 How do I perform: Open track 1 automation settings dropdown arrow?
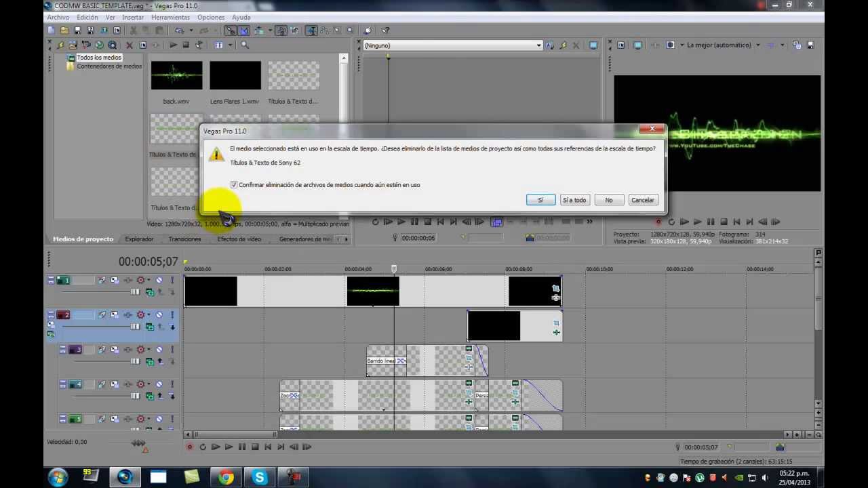(149, 280)
